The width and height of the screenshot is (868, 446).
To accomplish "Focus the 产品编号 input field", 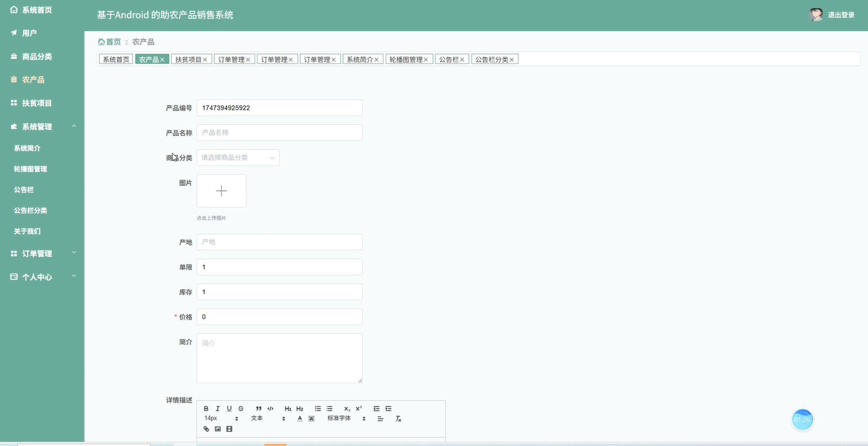I will pyautogui.click(x=279, y=107).
